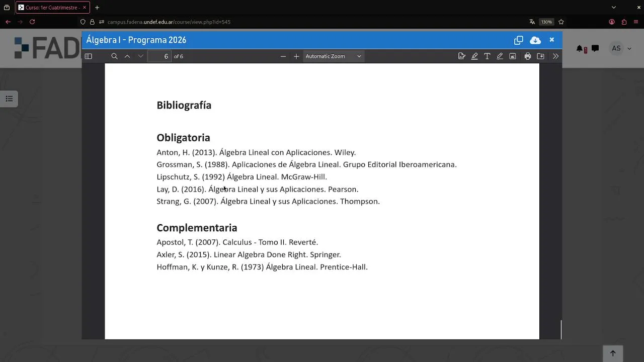
Task: Click the PDF vertical scrollbar thumb
Action: pos(560,330)
